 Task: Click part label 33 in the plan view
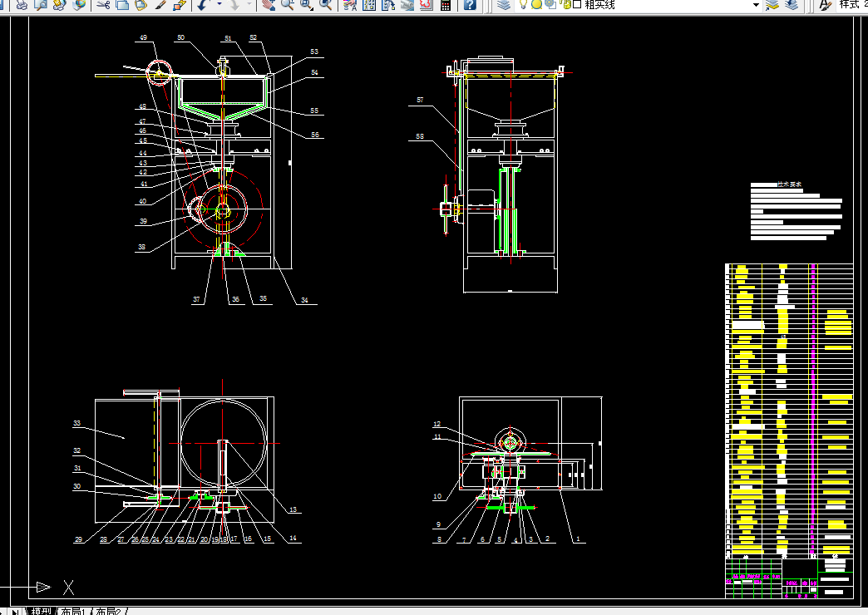(77, 423)
